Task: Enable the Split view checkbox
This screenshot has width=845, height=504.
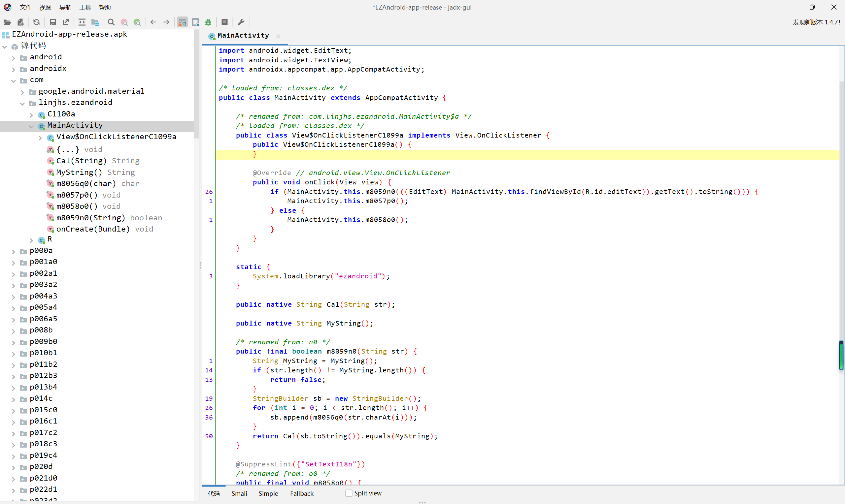Action: click(x=349, y=493)
